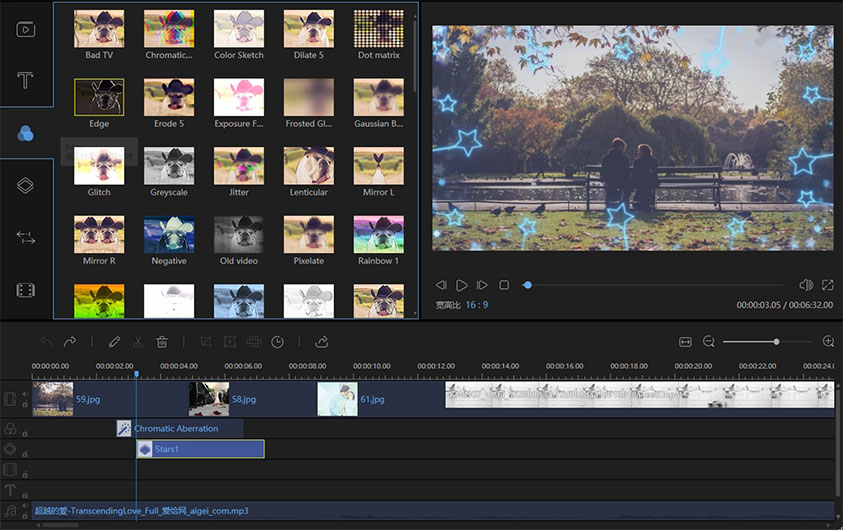Click the redo arrow in timeline toolbar
Viewport: 843px width, 530px height.
pos(70,342)
